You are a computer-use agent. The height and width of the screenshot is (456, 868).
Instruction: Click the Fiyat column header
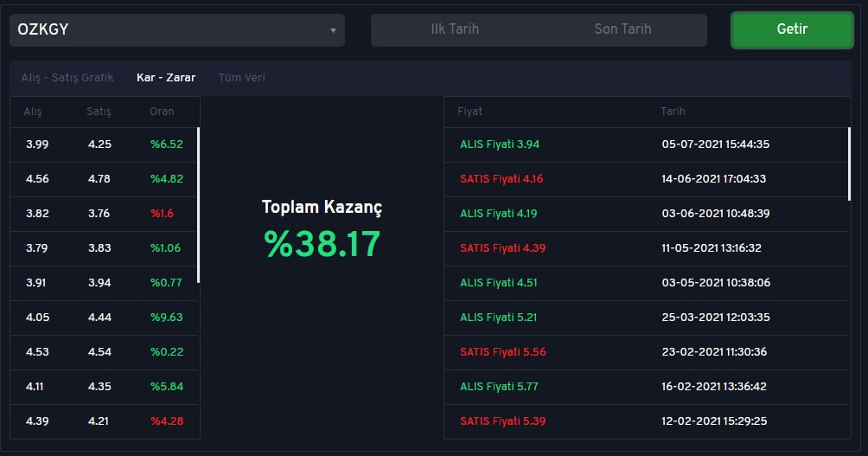469,112
